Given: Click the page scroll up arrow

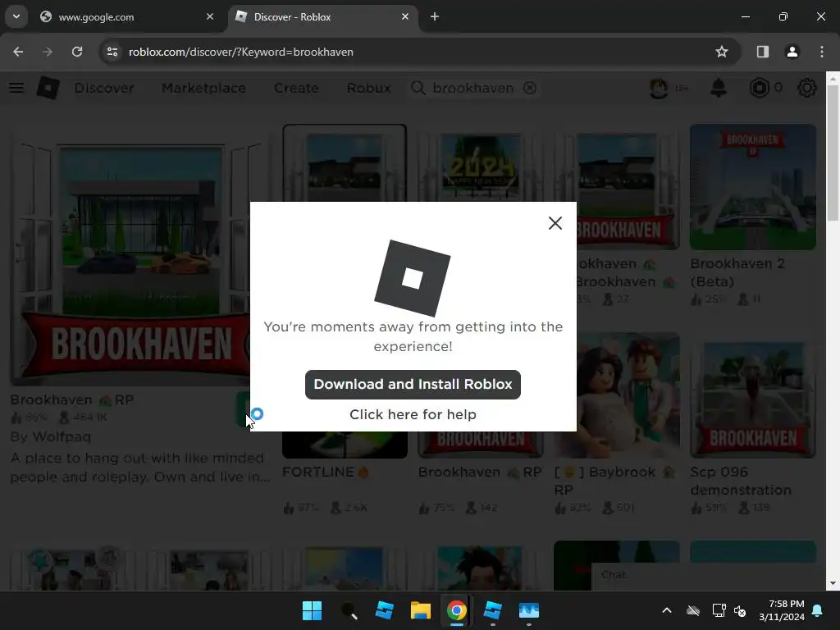Looking at the screenshot, I should coord(833,78).
